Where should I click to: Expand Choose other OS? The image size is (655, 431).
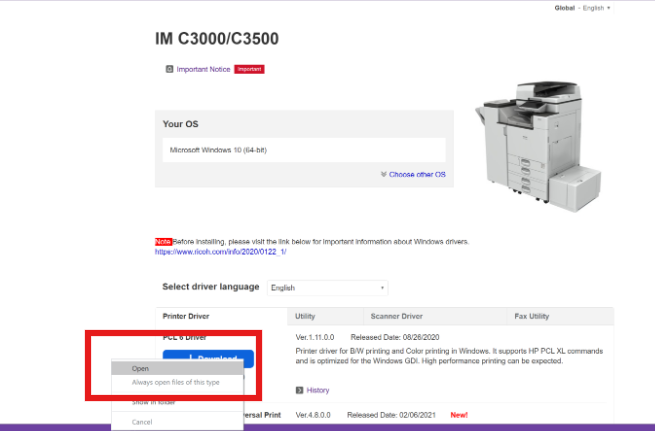417,175
